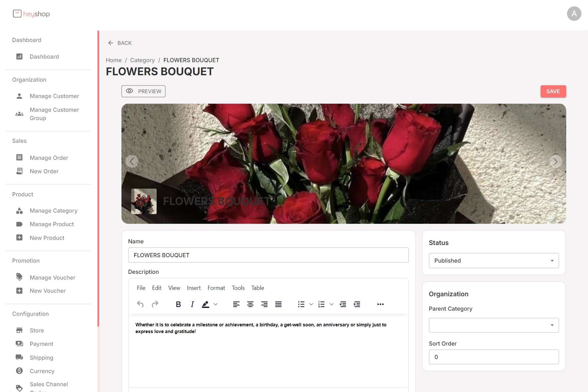Preview the category page
Screen dimensions: 588x392
point(143,91)
